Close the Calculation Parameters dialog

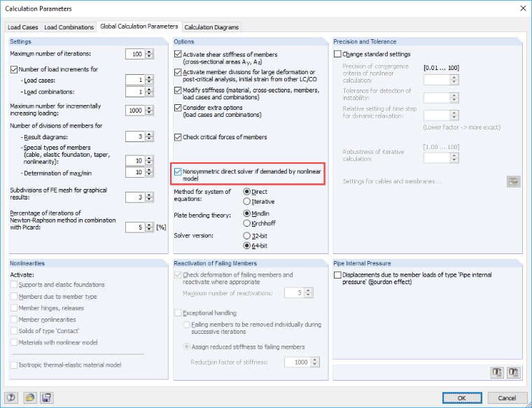(523, 8)
